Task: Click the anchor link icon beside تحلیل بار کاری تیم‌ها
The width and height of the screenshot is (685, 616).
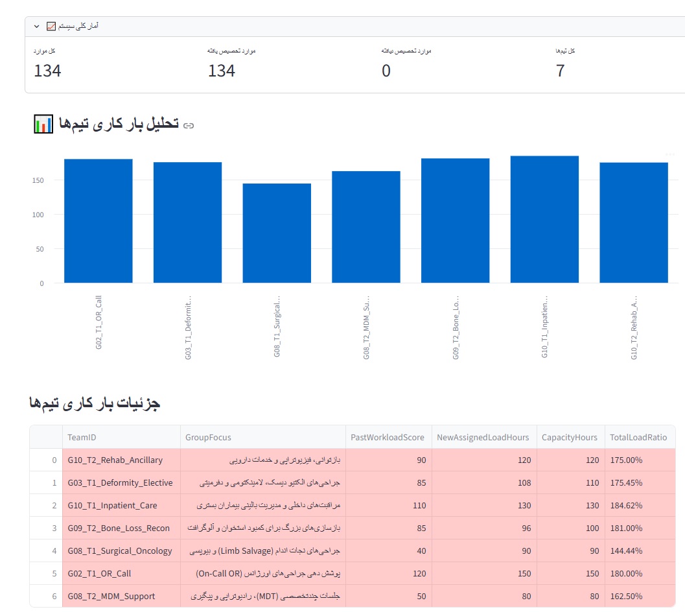Action: (x=189, y=125)
